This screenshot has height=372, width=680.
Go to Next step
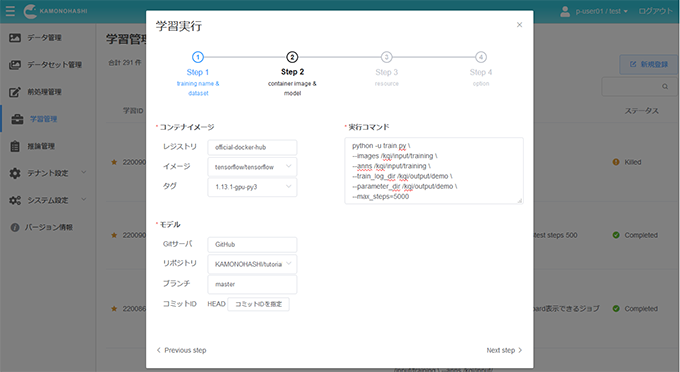[x=504, y=350]
